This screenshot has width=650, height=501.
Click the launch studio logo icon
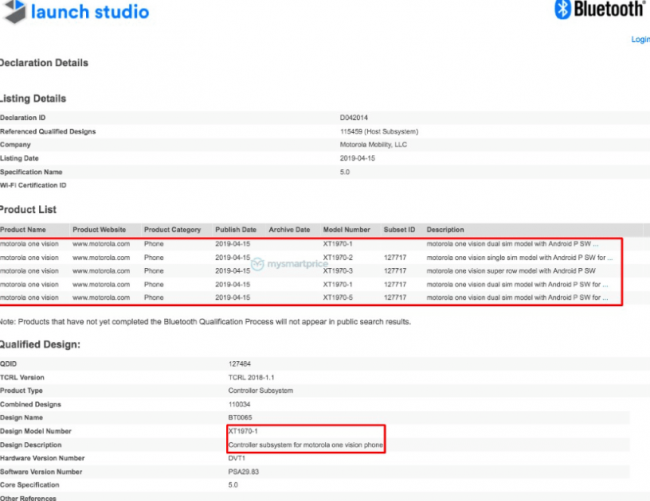(x=12, y=12)
